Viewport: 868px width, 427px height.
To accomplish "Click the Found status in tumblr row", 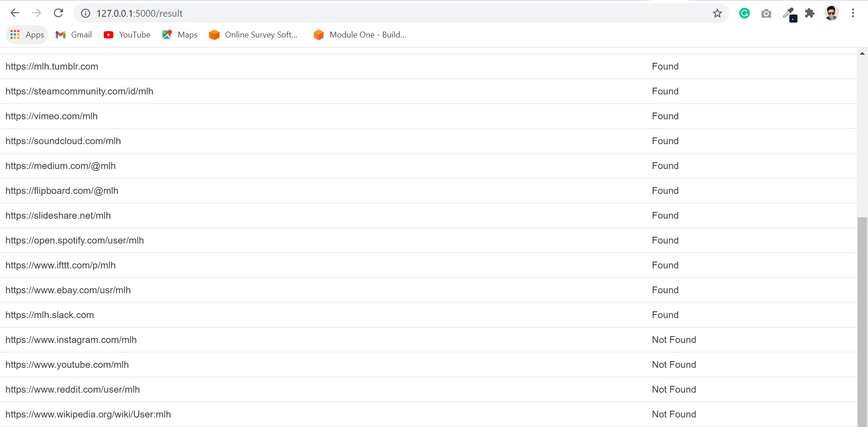I will click(x=665, y=66).
